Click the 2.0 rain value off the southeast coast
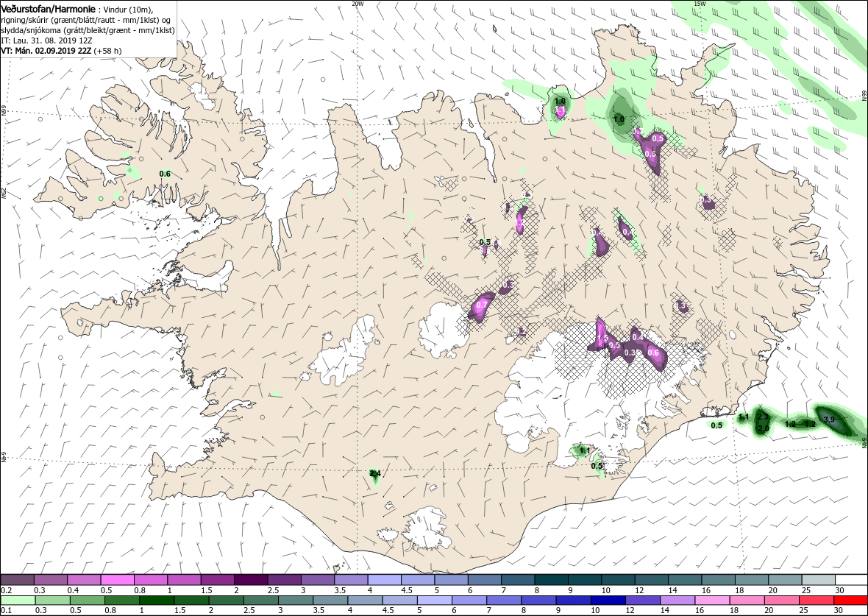868x616 pixels. point(764,429)
